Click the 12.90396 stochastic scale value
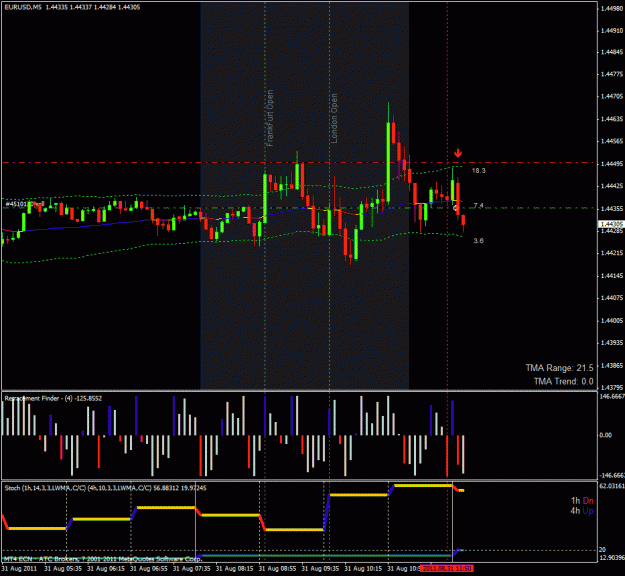Screen dimensions: 625x576 [612, 557]
